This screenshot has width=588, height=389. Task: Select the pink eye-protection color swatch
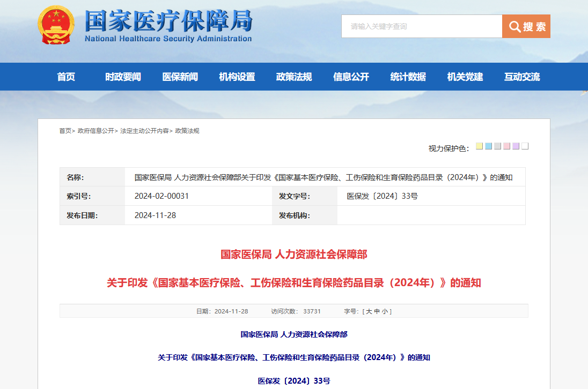tap(506, 146)
